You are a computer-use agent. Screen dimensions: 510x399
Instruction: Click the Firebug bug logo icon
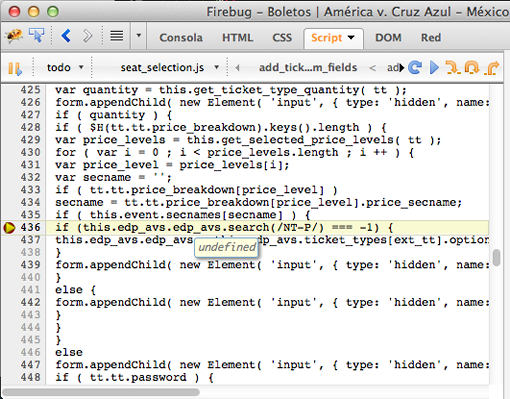[14, 35]
